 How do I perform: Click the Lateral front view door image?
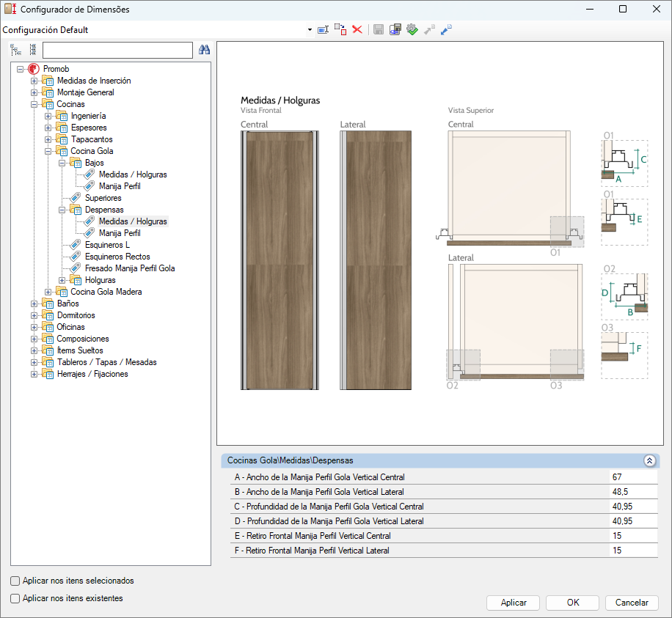pyautogui.click(x=376, y=260)
